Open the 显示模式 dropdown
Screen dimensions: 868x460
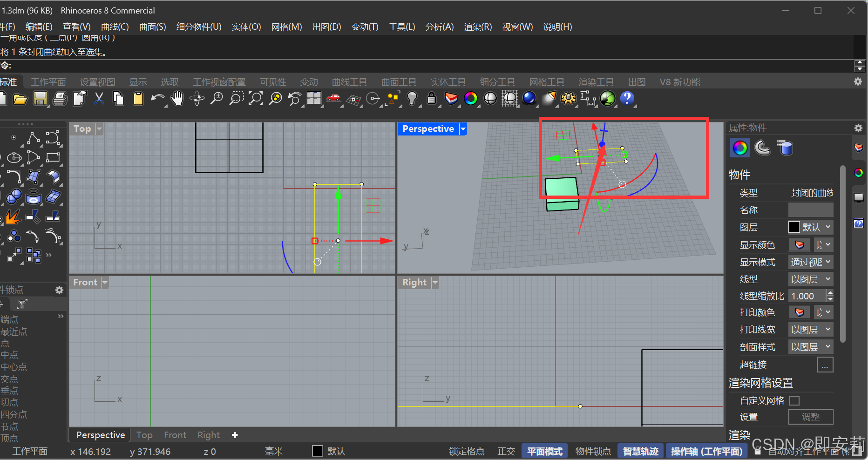coord(810,262)
